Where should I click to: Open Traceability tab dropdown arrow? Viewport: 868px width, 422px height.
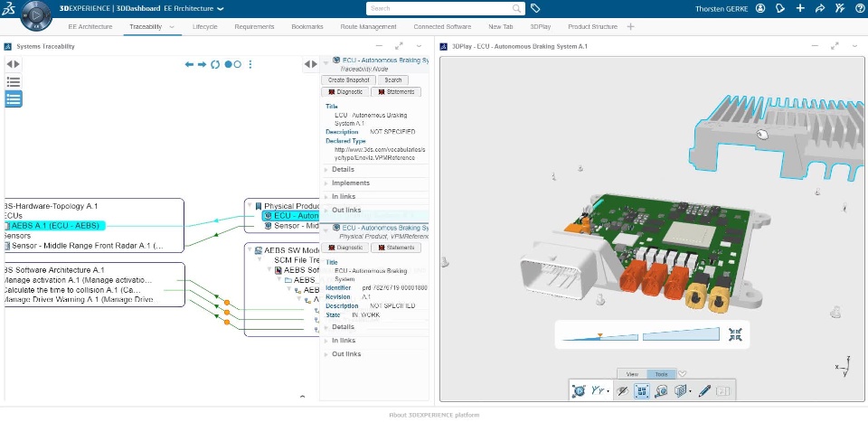[172, 26]
